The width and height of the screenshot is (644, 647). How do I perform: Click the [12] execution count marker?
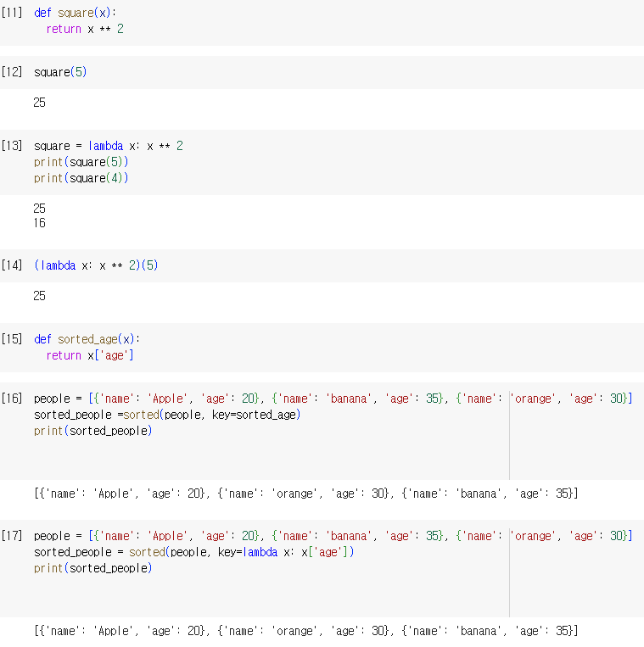click(12, 72)
